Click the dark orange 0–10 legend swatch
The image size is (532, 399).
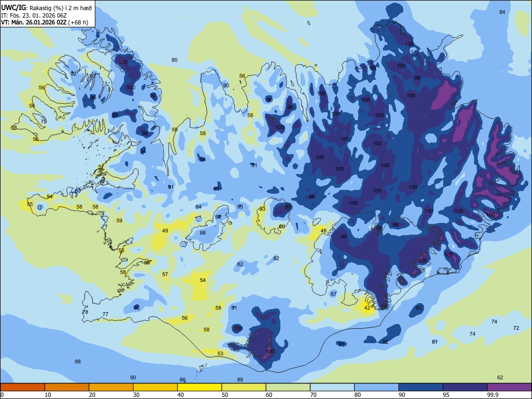[22, 387]
